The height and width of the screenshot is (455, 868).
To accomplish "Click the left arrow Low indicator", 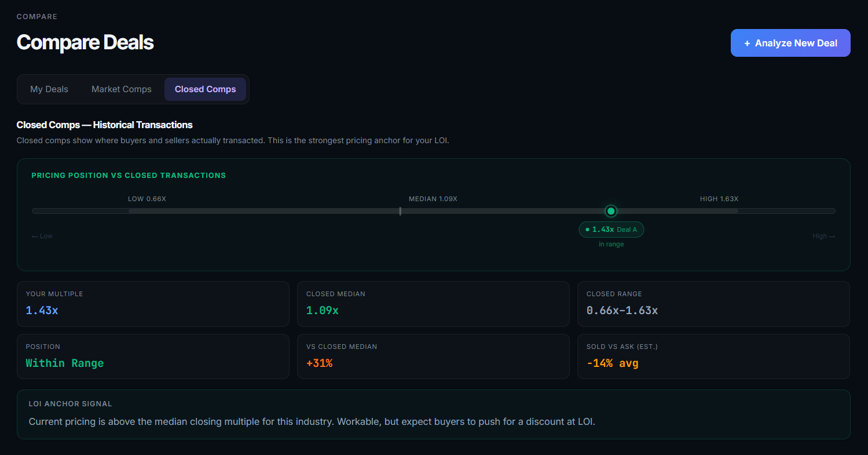I will [42, 236].
